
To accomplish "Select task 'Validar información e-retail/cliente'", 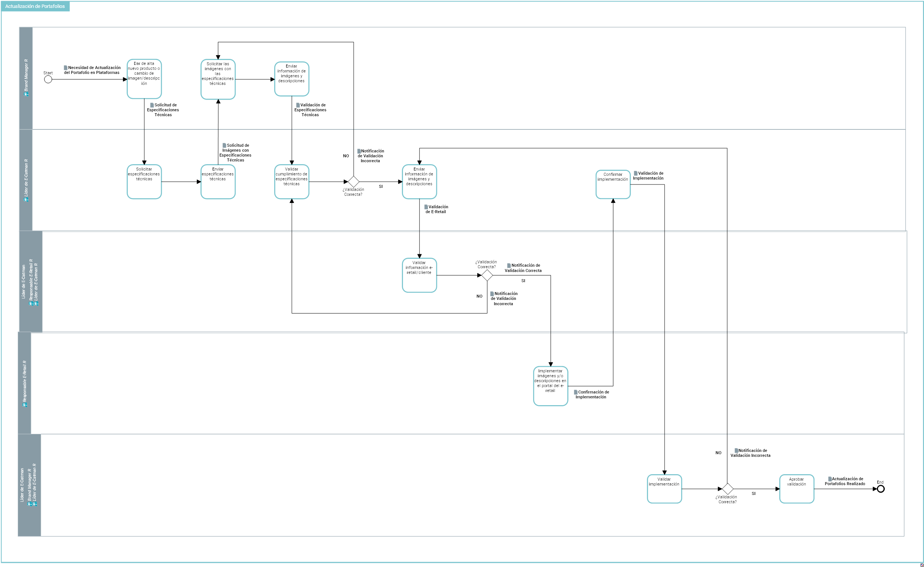I will 419,275.
